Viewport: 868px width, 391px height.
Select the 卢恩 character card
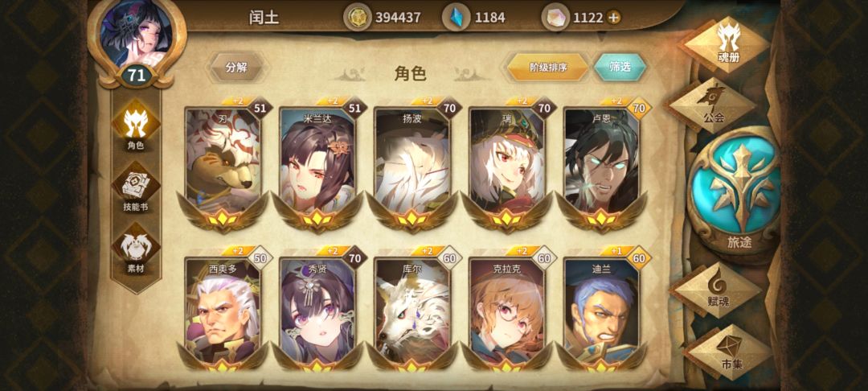602,164
